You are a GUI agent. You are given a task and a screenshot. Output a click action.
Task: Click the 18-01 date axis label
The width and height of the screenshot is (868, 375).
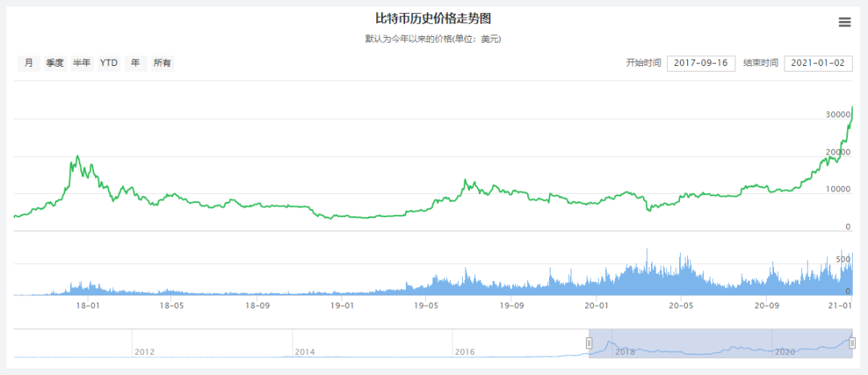pos(88,305)
